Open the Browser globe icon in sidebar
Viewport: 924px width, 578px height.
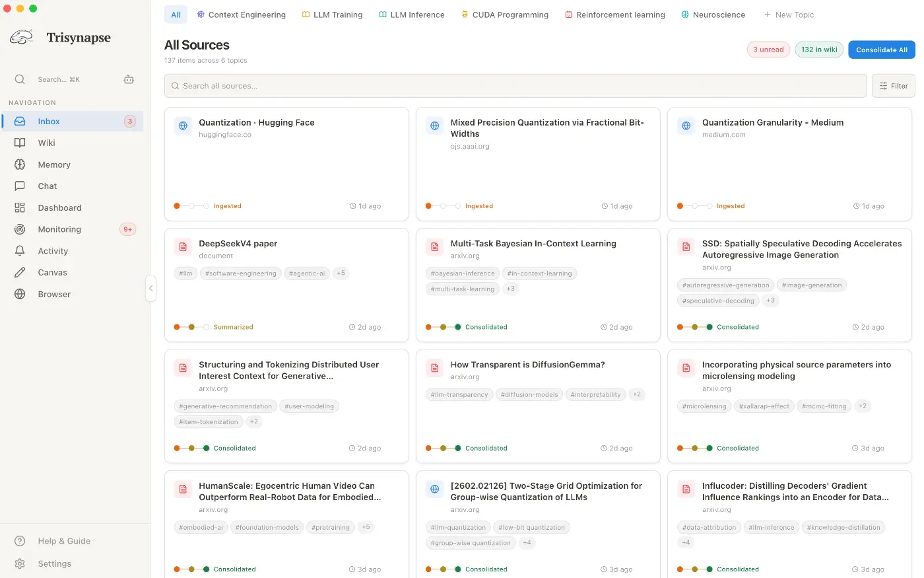coord(20,294)
